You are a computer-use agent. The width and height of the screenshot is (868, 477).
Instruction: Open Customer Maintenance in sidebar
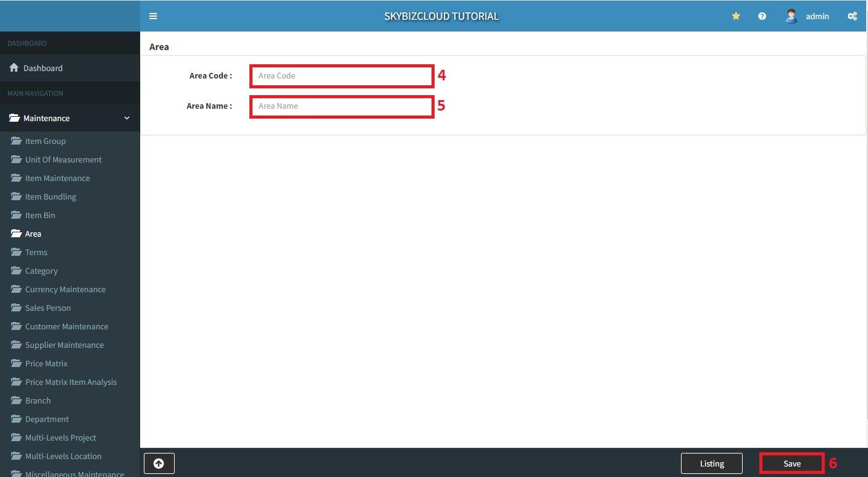(x=66, y=326)
